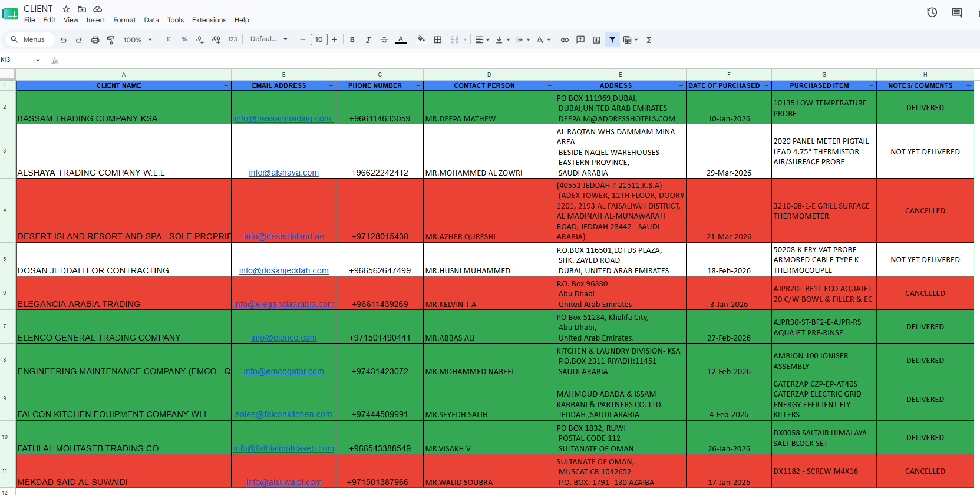
Task: Toggle bold formatting
Action: [352, 39]
